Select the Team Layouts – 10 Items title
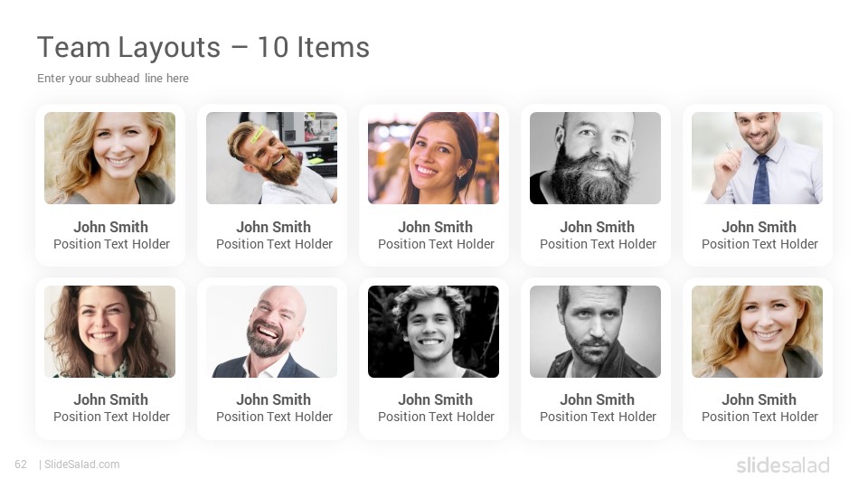The image size is (868, 488). point(203,47)
